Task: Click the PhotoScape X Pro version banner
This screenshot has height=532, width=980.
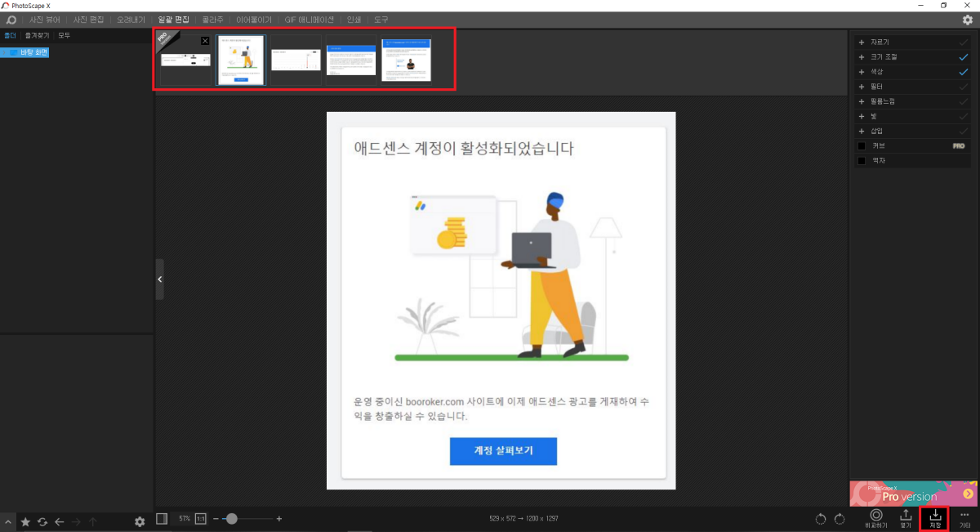Action: 914,494
